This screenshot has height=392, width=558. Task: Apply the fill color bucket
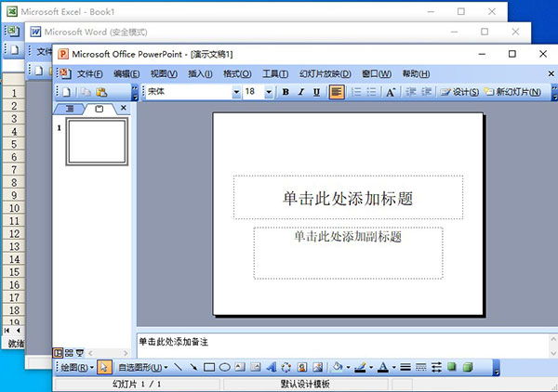point(338,367)
